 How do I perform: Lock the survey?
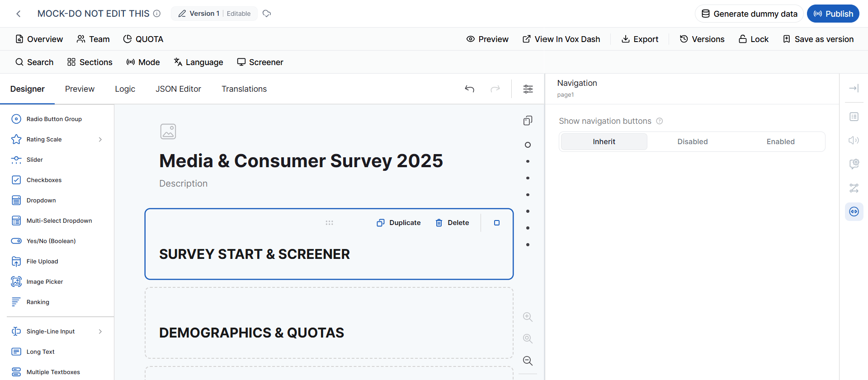tap(754, 39)
